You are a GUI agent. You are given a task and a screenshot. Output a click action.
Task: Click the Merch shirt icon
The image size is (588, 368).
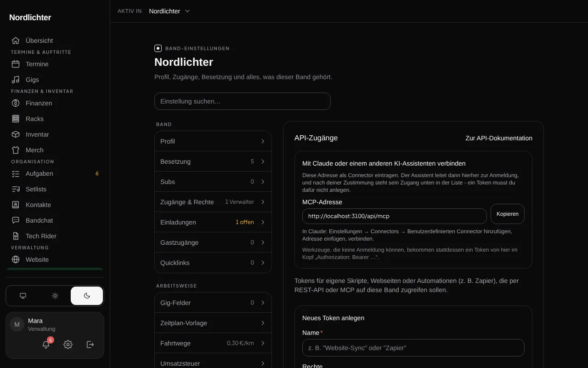pyautogui.click(x=16, y=150)
